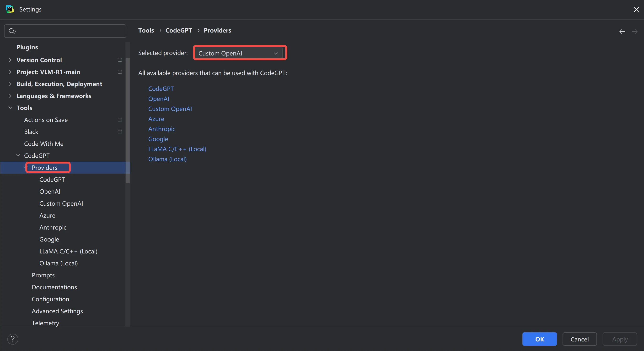The image size is (644, 351).
Task: Click project-level icon beside Actions on Save
Action: tap(120, 120)
